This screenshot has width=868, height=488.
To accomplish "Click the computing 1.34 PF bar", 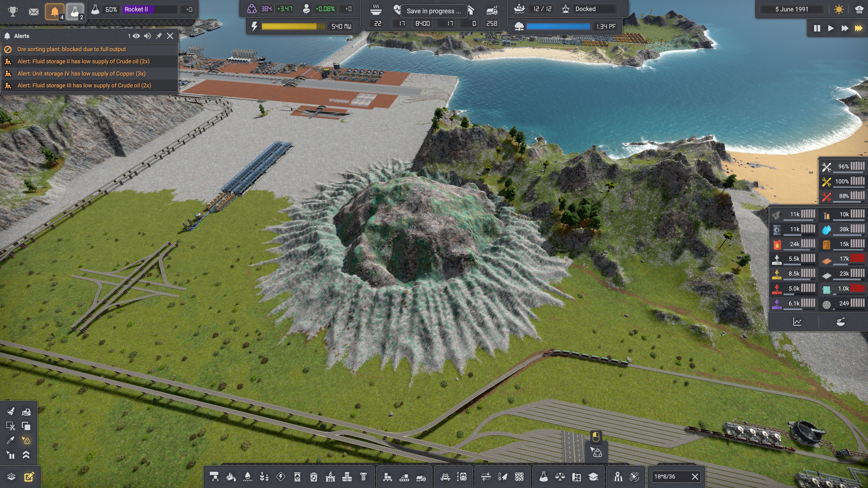I will (x=558, y=26).
